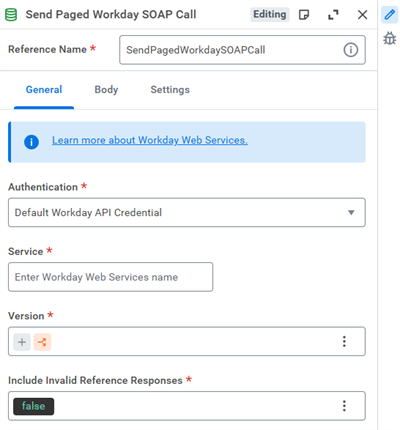
Task: Select the pencil edit icon in sidebar
Action: (x=389, y=15)
